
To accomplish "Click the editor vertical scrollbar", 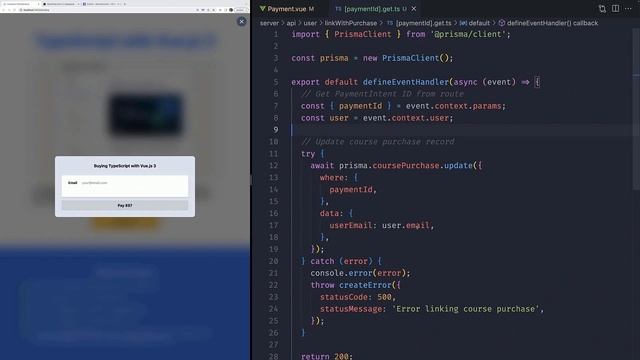I will click(636, 110).
